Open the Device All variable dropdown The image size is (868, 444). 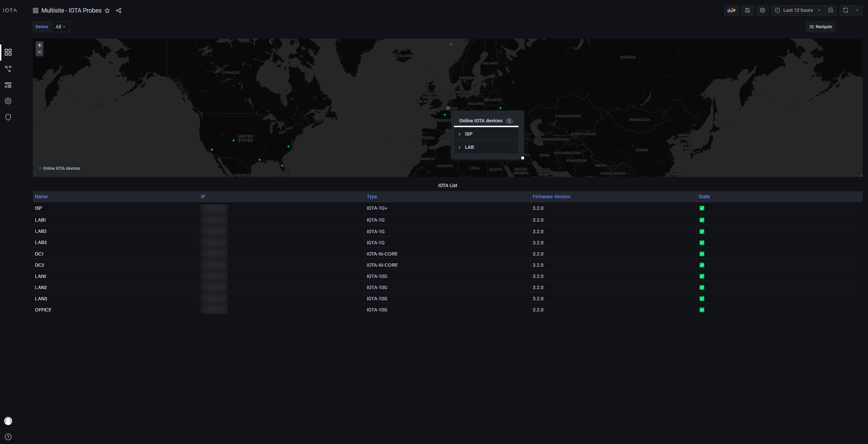pyautogui.click(x=61, y=27)
